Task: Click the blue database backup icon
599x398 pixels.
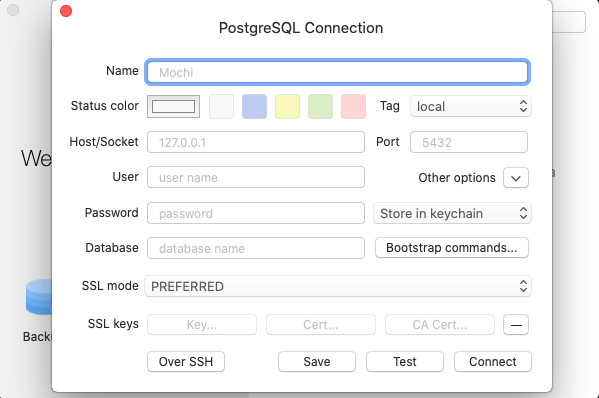Action: click(39, 297)
